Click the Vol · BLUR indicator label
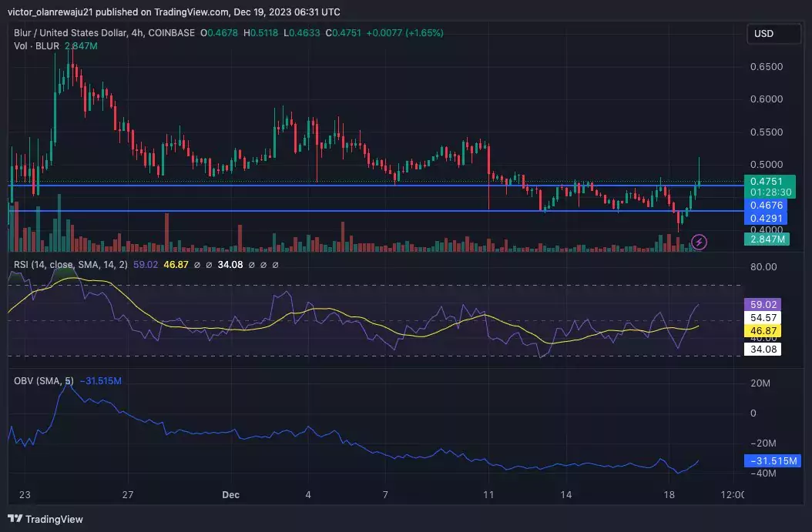This screenshot has width=812, height=532. (x=36, y=46)
